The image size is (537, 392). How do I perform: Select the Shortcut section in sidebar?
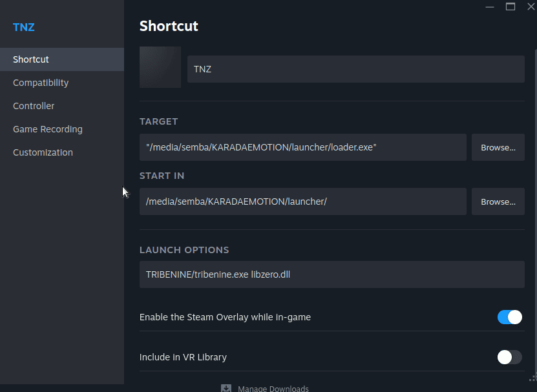[30, 59]
